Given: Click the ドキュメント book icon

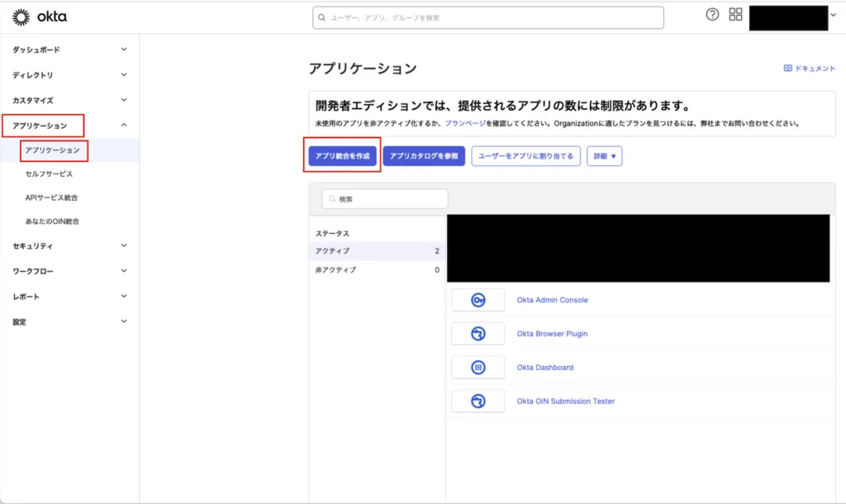Looking at the screenshot, I should click(x=787, y=69).
